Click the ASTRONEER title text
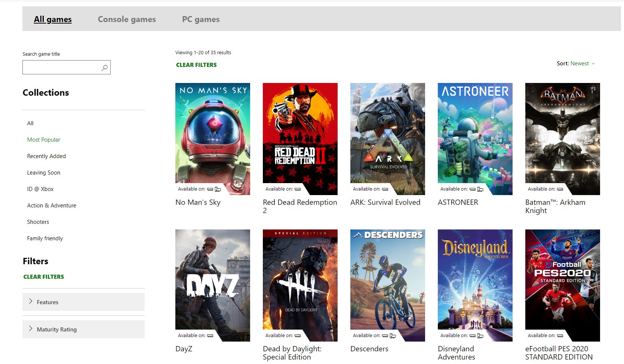The width and height of the screenshot is (624, 364). coord(458,203)
